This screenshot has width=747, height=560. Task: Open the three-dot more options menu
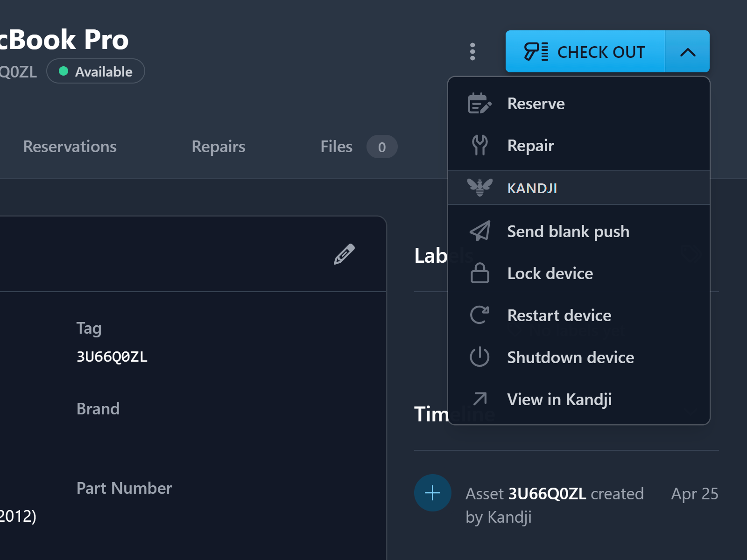pyautogui.click(x=472, y=52)
